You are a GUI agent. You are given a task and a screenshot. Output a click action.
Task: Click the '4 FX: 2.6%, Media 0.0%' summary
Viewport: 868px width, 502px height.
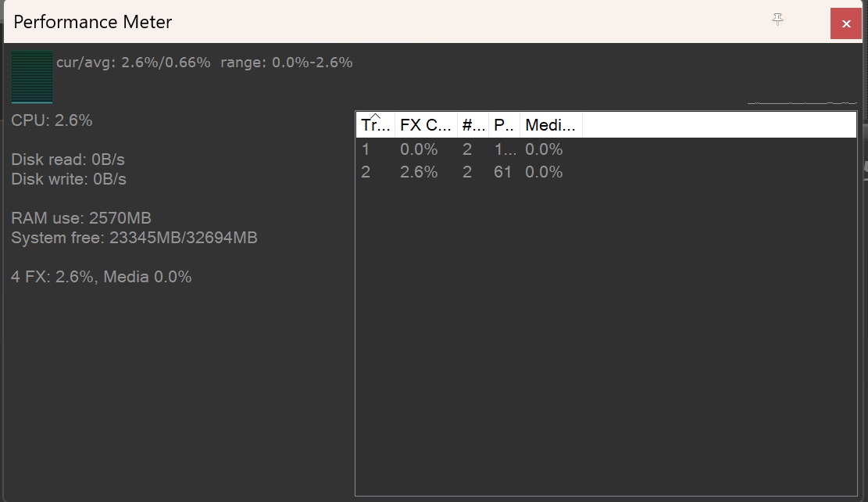coord(102,277)
